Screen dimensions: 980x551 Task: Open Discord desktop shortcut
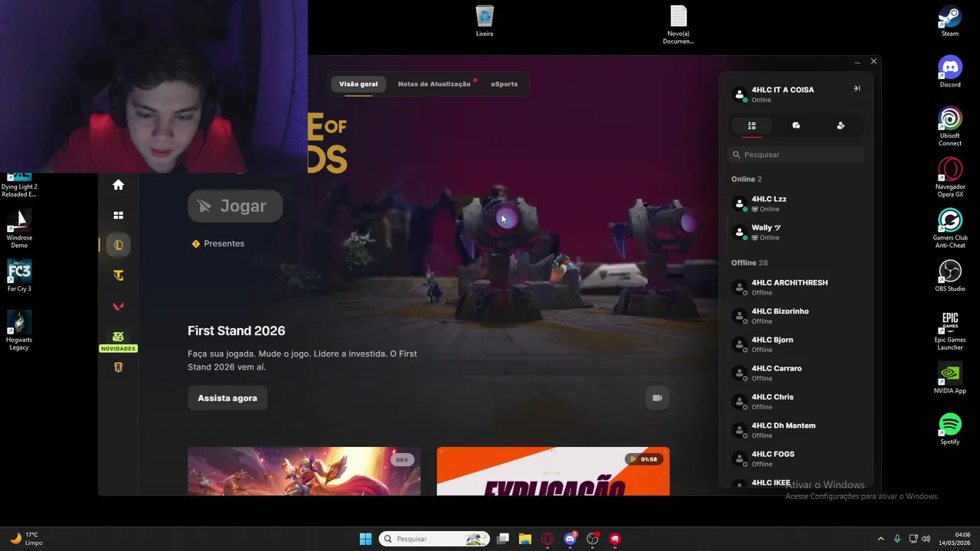click(950, 72)
